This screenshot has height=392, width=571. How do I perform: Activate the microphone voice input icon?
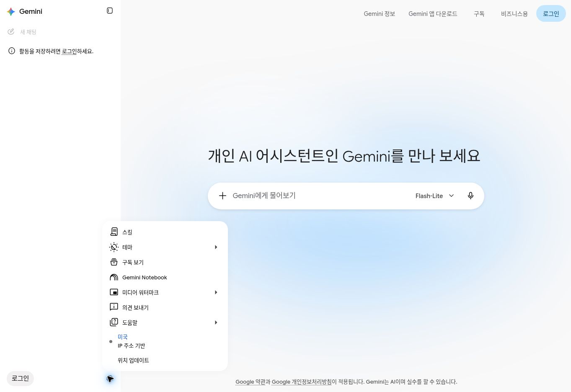coord(470,196)
